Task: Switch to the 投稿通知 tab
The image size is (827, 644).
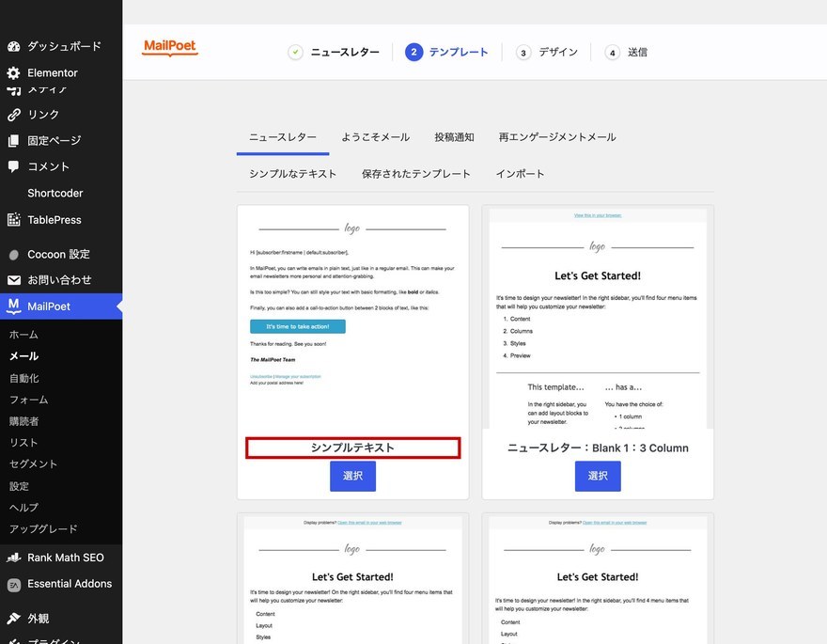Action: coord(454,137)
